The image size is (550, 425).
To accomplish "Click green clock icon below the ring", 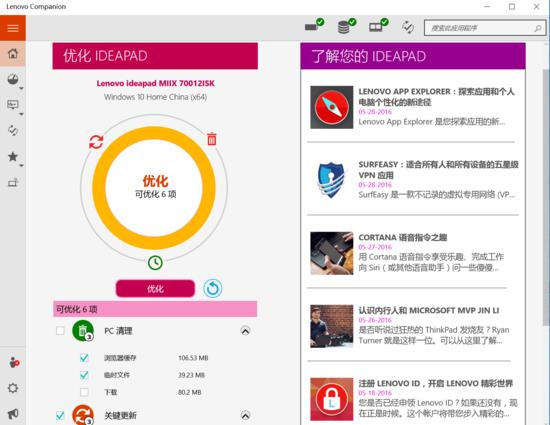I will pos(155,263).
